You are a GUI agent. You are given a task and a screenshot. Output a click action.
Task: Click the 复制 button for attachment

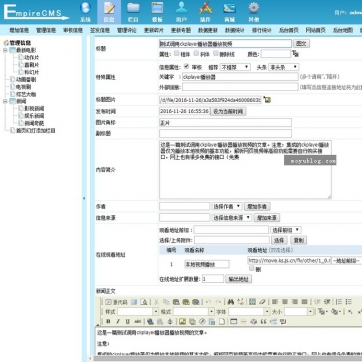coord(298,240)
